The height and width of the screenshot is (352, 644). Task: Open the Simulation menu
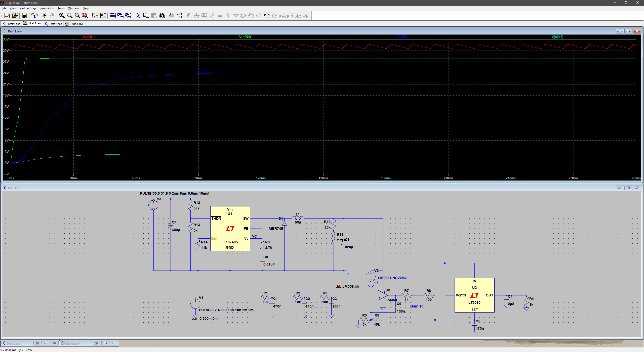tap(47, 8)
